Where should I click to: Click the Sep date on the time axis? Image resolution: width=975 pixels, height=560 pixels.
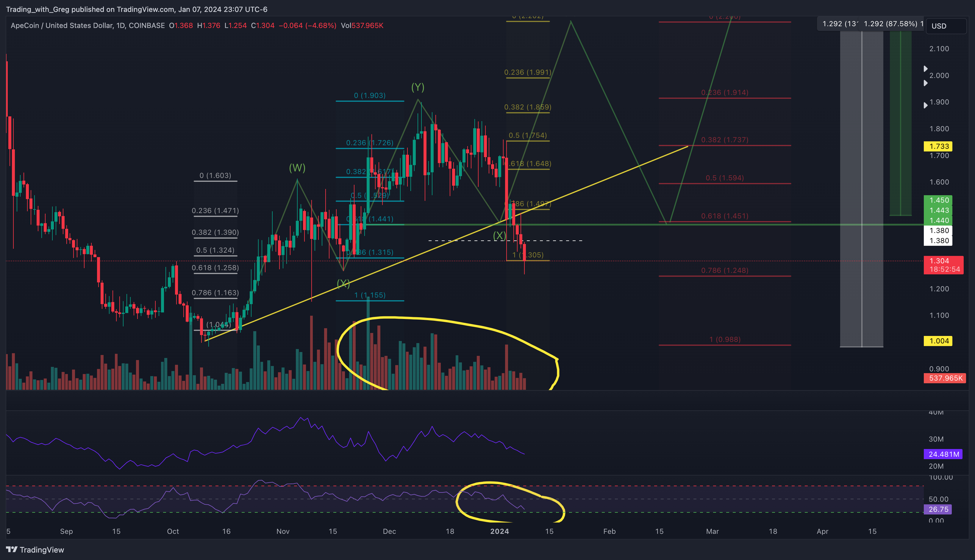[67, 531]
